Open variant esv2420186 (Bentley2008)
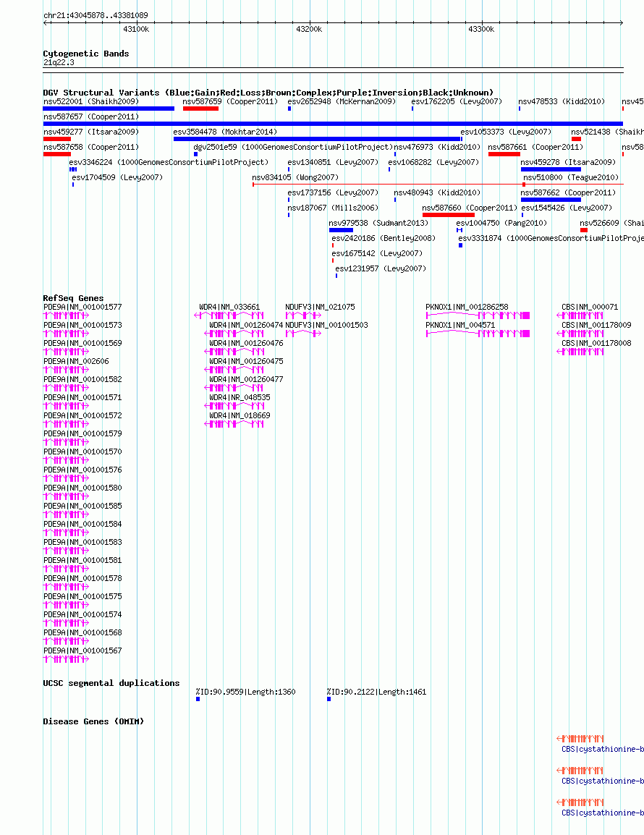Screen dimensions: 644x835 point(384,238)
